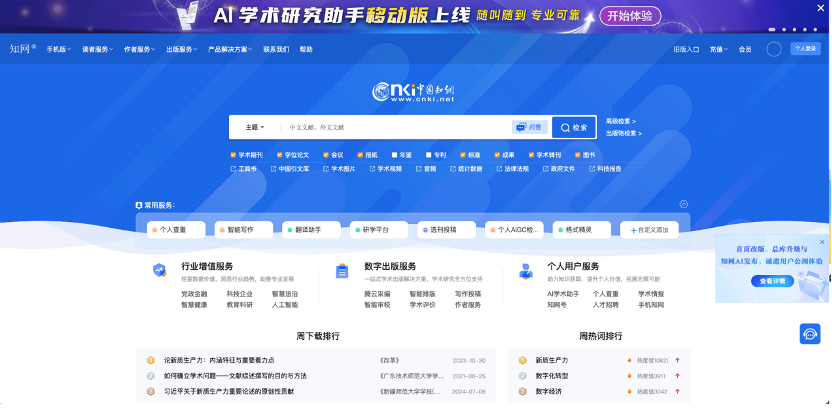Image resolution: width=832 pixels, height=420 pixels.
Task: Open the customer service headset widget
Action: (810, 334)
